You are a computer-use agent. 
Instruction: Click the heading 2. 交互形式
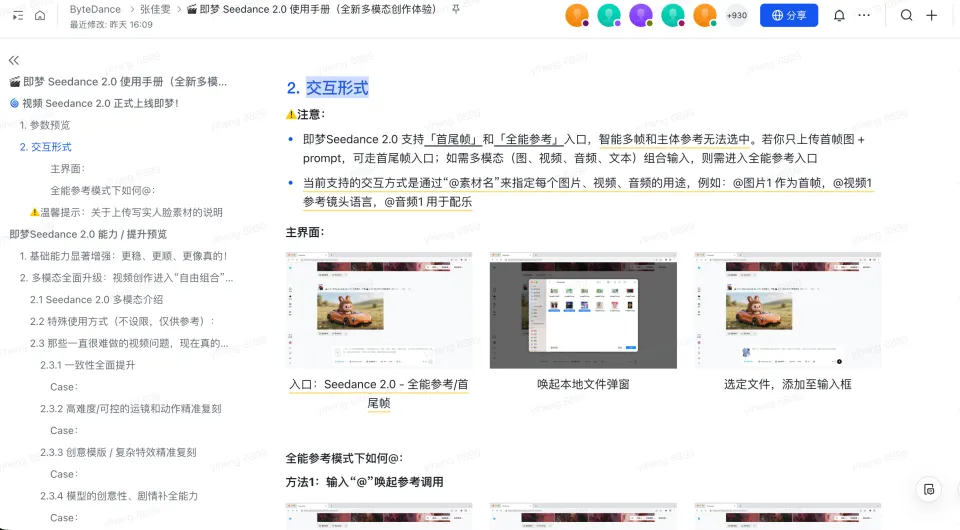click(328, 88)
